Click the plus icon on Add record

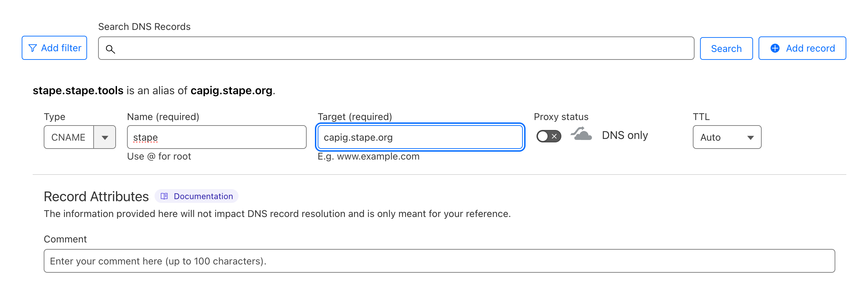775,48
